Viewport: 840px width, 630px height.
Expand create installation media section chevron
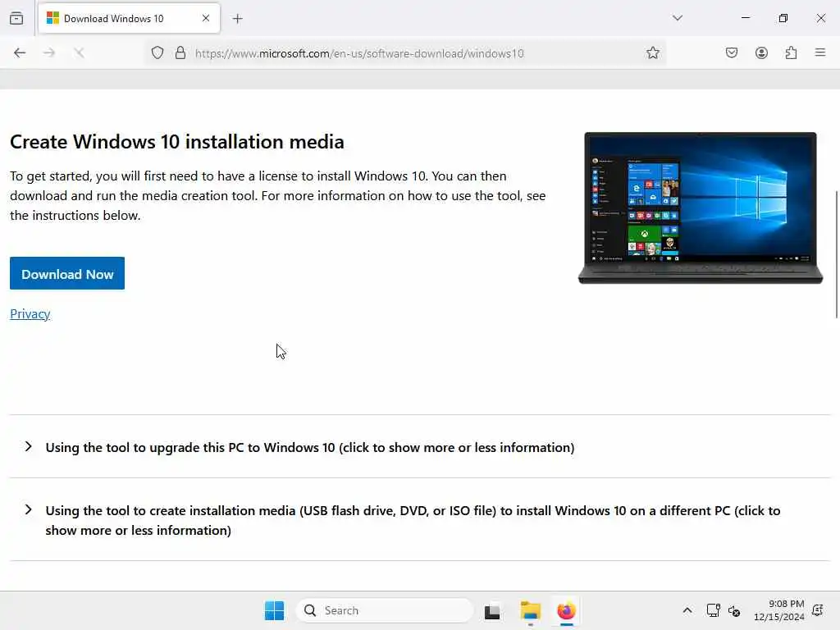tap(29, 510)
